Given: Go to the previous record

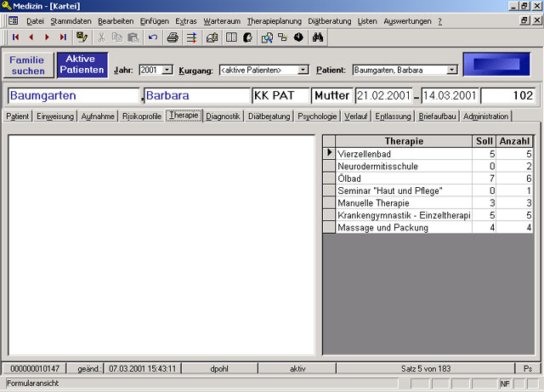Looking at the screenshot, I should coord(31,37).
